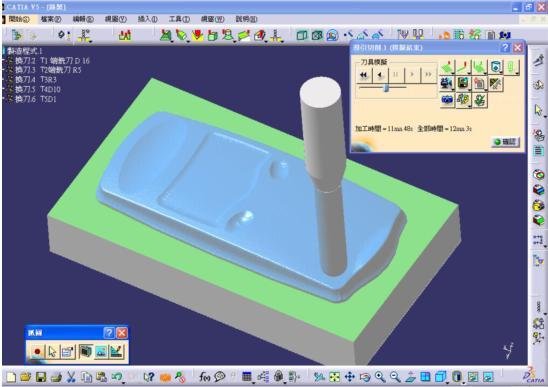Select tree item 換刀.4 T3R3
Screen dimensions: 548x387
(x=35, y=79)
